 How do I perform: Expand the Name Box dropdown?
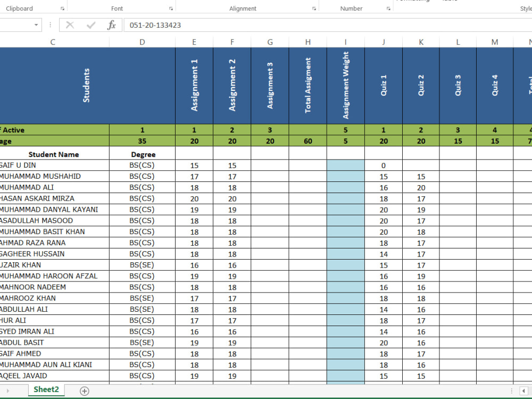click(x=36, y=25)
